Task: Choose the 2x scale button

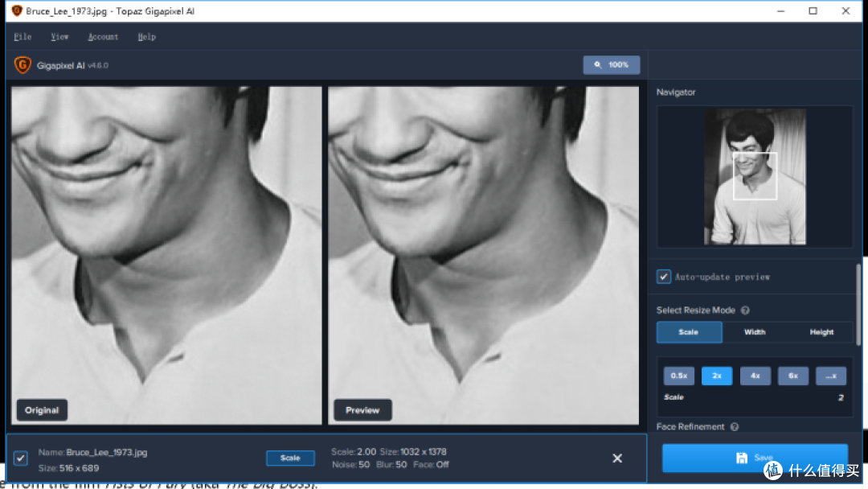Action: (x=717, y=376)
